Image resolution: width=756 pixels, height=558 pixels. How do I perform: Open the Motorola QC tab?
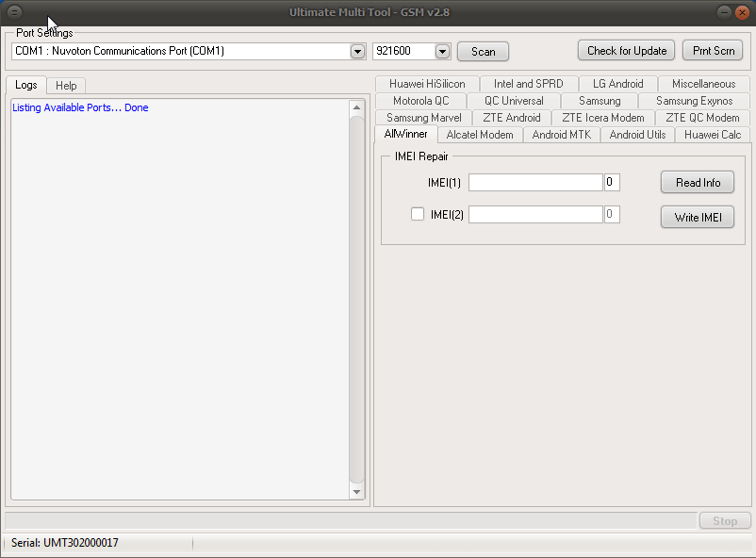pos(421,101)
